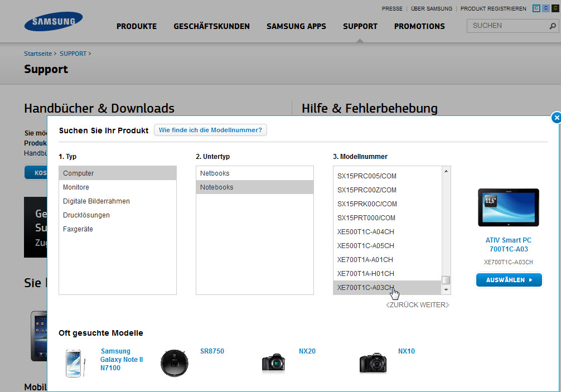Select model SX15PRC00Z/COM
Image resolution: width=561 pixels, height=392 pixels.
point(388,190)
